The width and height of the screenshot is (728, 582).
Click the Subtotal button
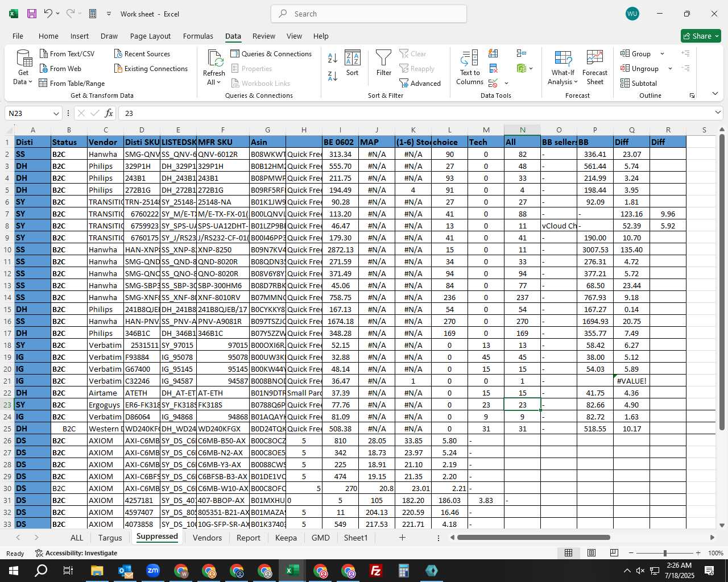point(638,83)
